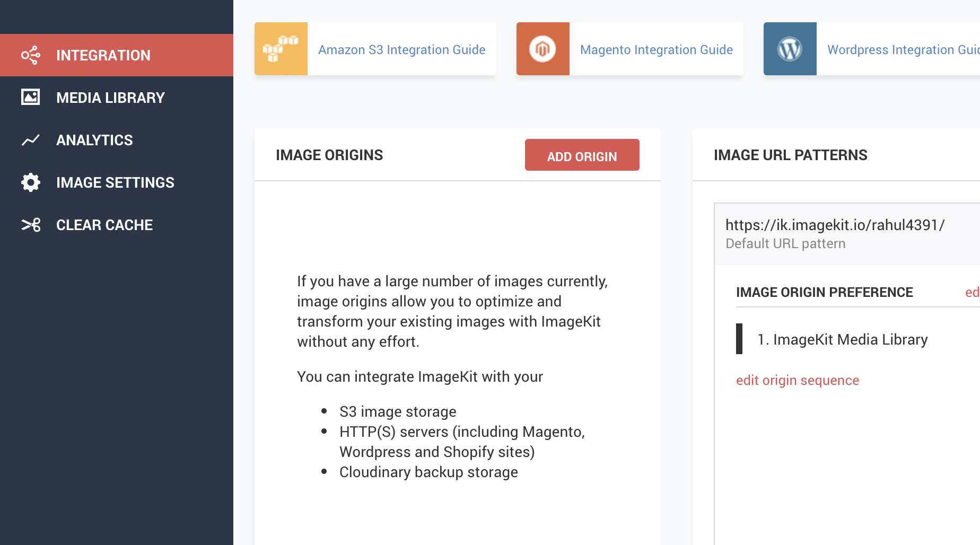The image size is (980, 545).
Task: Click the Add Origin button
Action: [x=582, y=155]
